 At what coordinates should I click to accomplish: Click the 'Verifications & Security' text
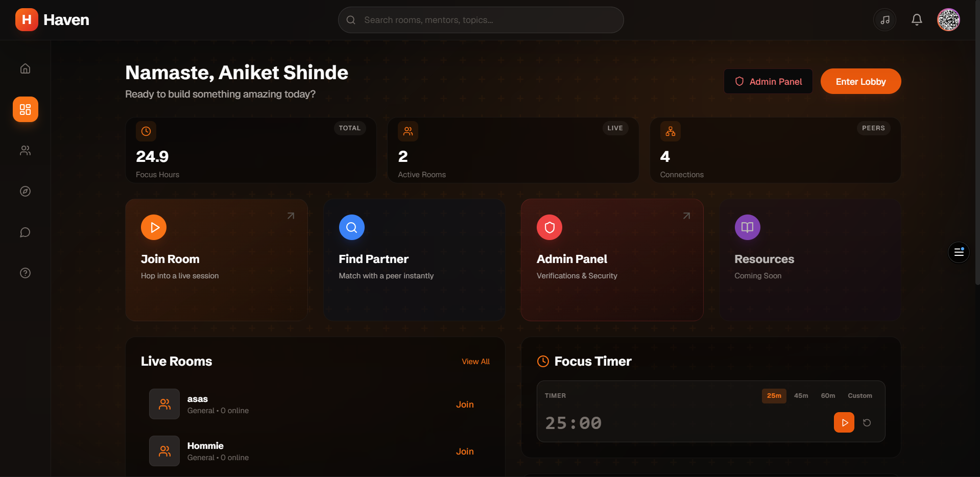577,276
